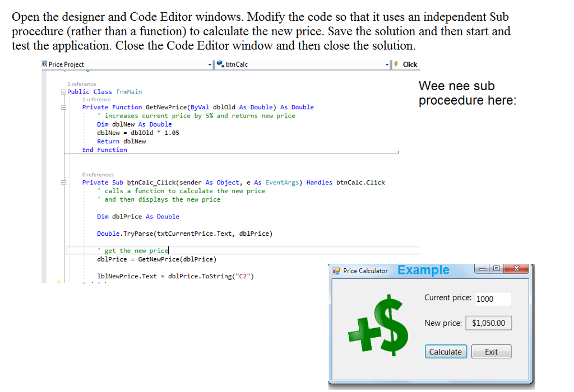Click the lightning bolt event icon
Image resolution: width=574 pixels, height=392 pixels.
coord(396,64)
